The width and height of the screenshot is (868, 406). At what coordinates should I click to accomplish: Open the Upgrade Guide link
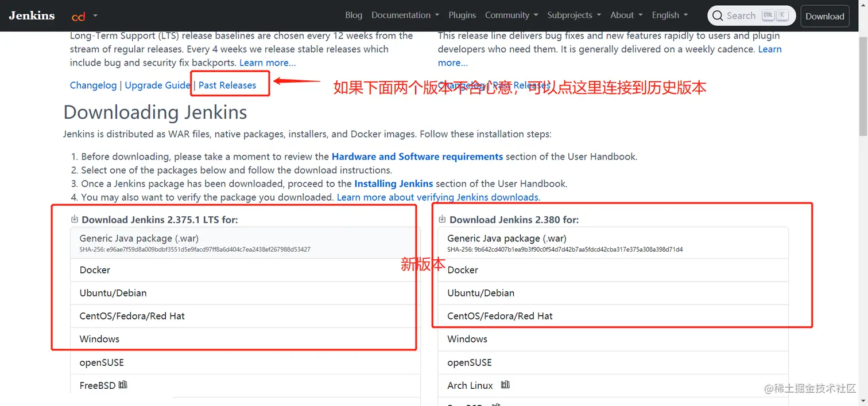click(x=157, y=85)
